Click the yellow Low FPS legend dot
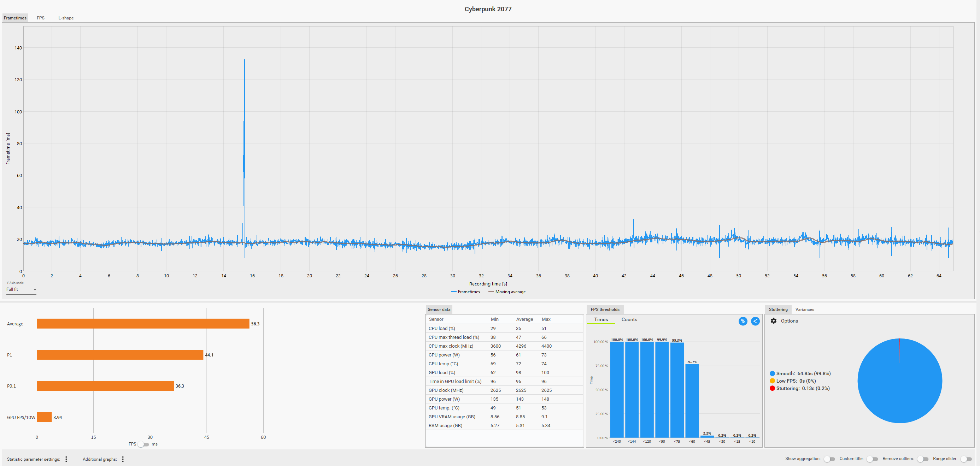This screenshot has height=466, width=980. [772, 381]
